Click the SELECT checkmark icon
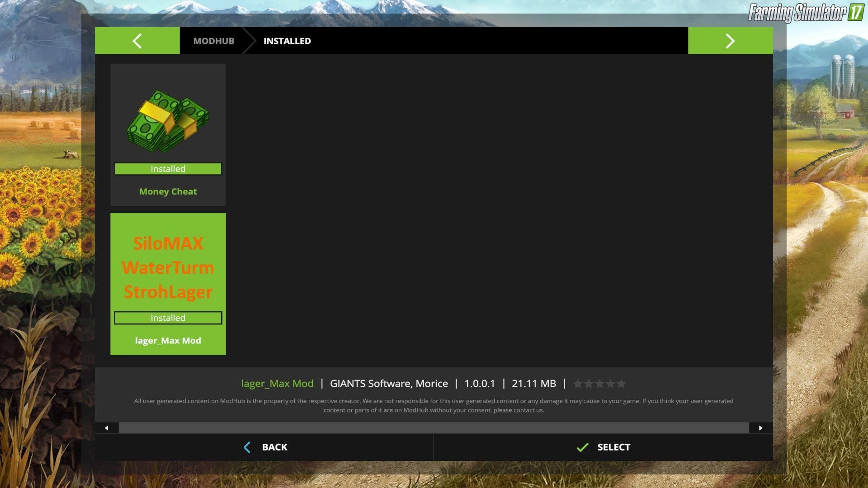Image resolution: width=868 pixels, height=488 pixels. tap(583, 447)
